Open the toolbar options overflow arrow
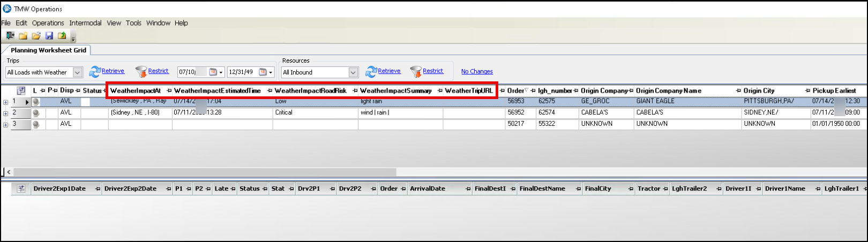The width and height of the screenshot is (868, 242). [x=73, y=38]
